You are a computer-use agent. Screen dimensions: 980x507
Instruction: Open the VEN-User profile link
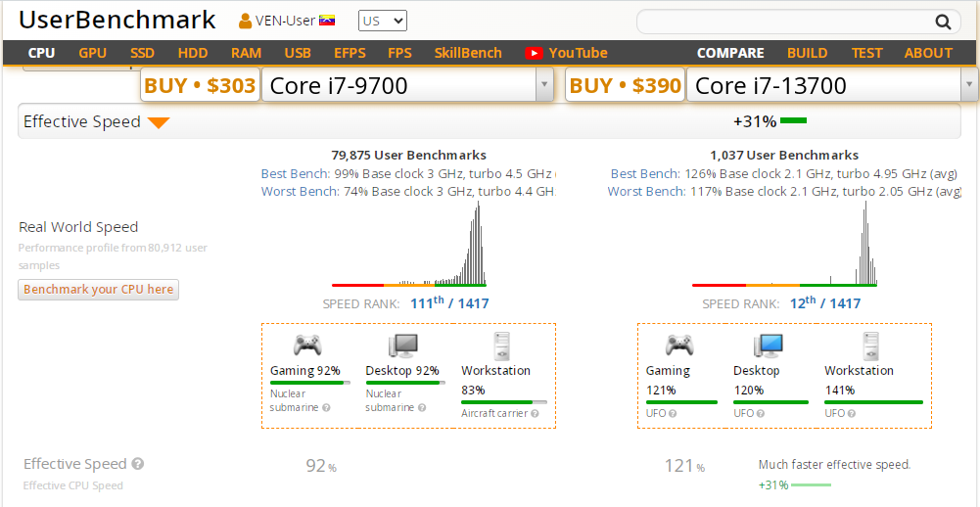(x=286, y=21)
